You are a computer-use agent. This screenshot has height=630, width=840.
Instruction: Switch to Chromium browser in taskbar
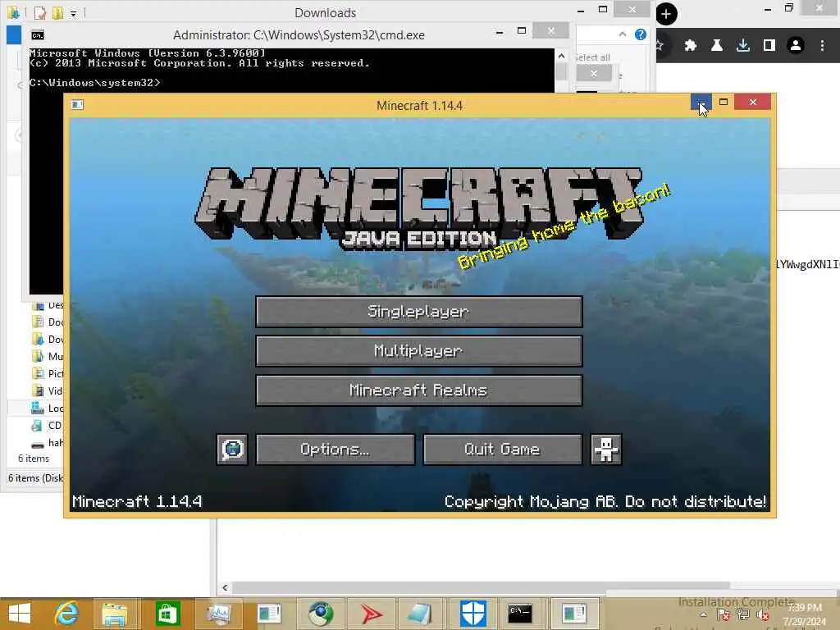(x=321, y=614)
